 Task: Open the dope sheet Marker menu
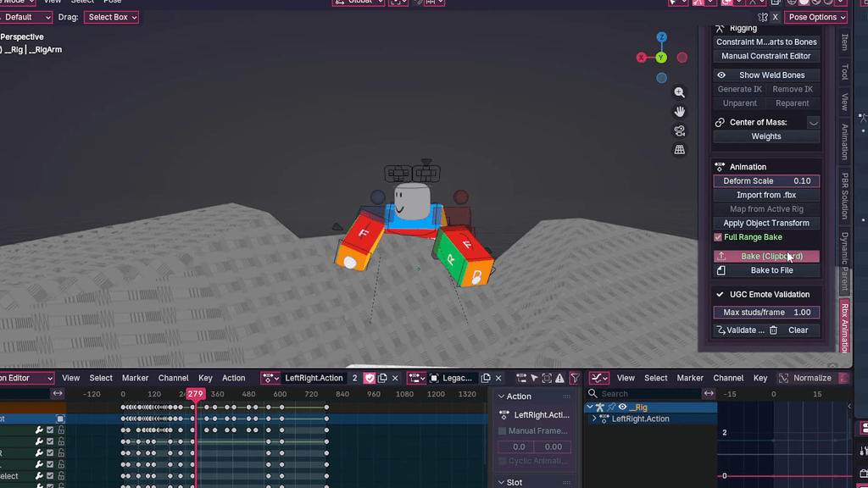click(x=135, y=378)
